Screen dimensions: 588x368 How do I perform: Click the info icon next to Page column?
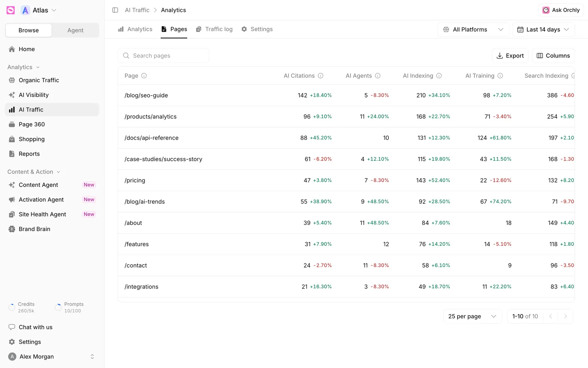[x=144, y=76]
